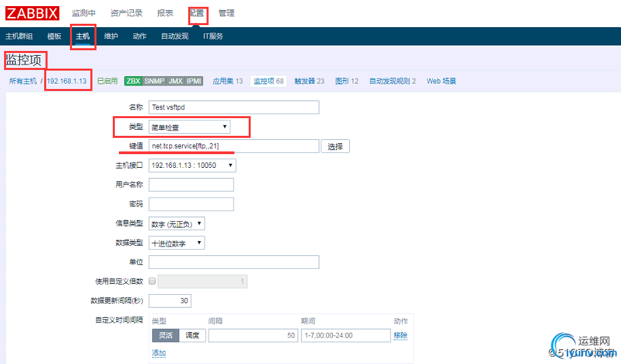Go to 主机群组 submenu
The height and width of the screenshot is (364, 621).
point(19,37)
